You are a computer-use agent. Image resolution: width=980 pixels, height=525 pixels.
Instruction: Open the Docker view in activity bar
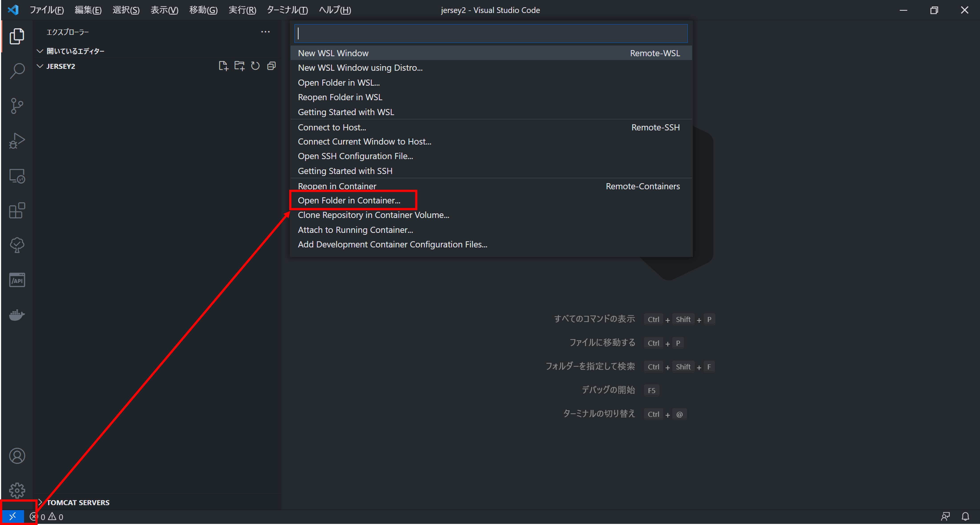click(x=17, y=315)
